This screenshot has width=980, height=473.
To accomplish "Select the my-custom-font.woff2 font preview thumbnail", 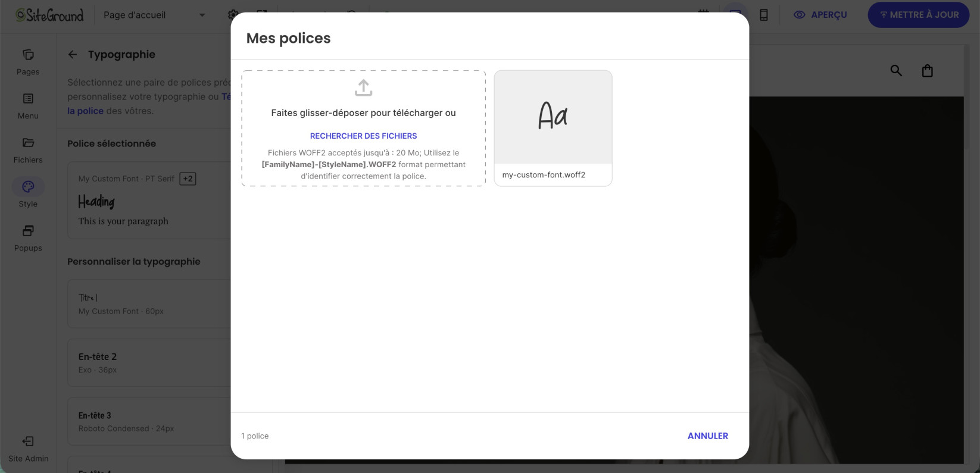I will coord(553,117).
